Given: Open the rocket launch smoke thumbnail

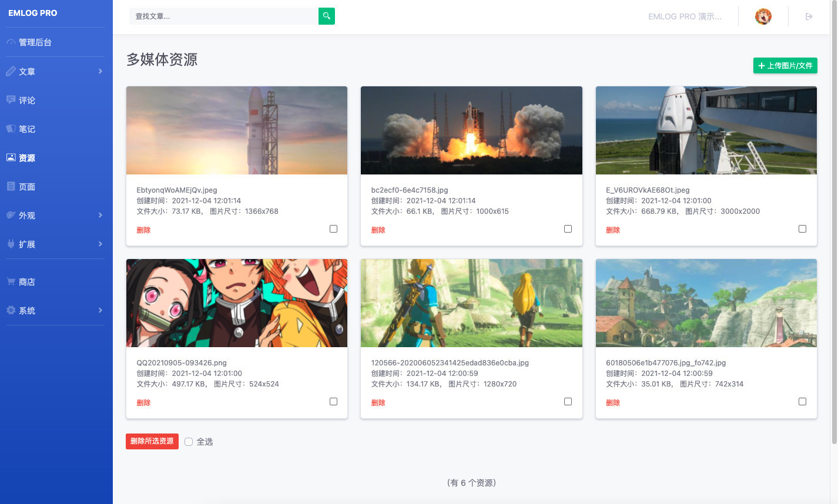Looking at the screenshot, I should tap(471, 130).
